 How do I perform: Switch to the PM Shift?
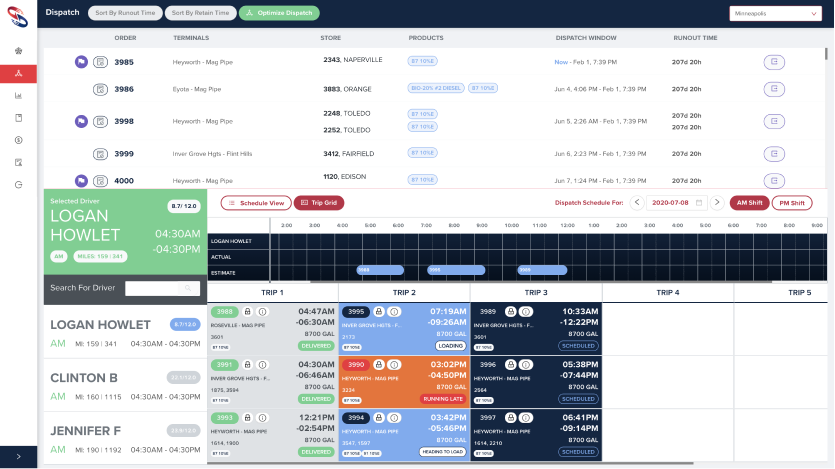792,203
